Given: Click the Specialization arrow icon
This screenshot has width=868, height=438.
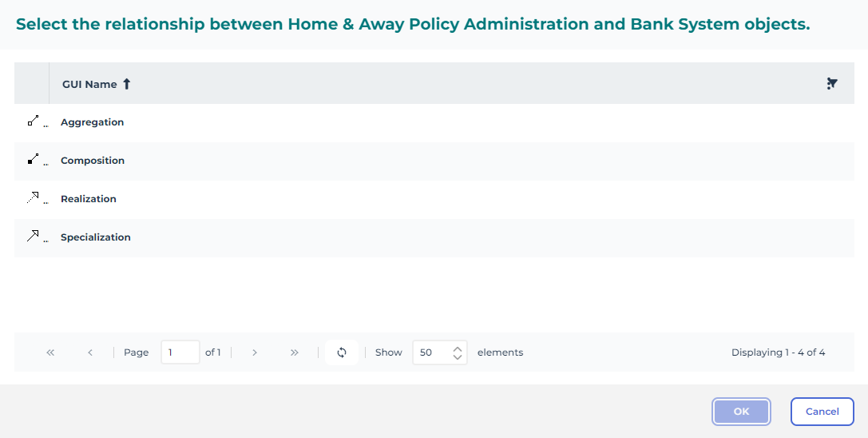Looking at the screenshot, I should [x=33, y=237].
